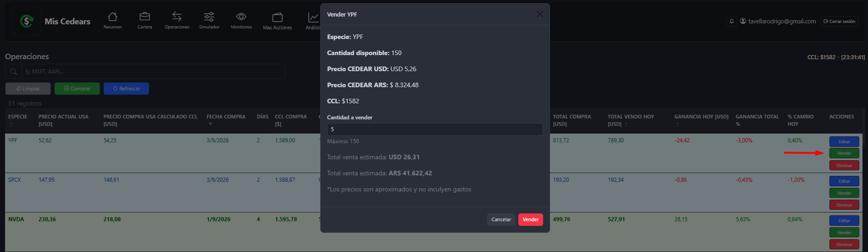The height and width of the screenshot is (252, 868).
Task: Click Cancelar in the Vender YPF dialog
Action: (501, 219)
